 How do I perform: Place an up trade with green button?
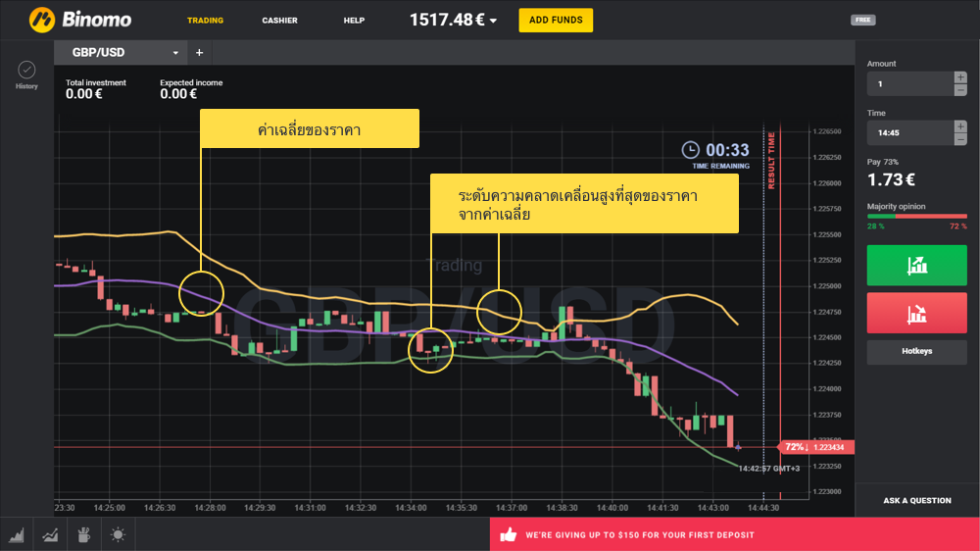916,265
